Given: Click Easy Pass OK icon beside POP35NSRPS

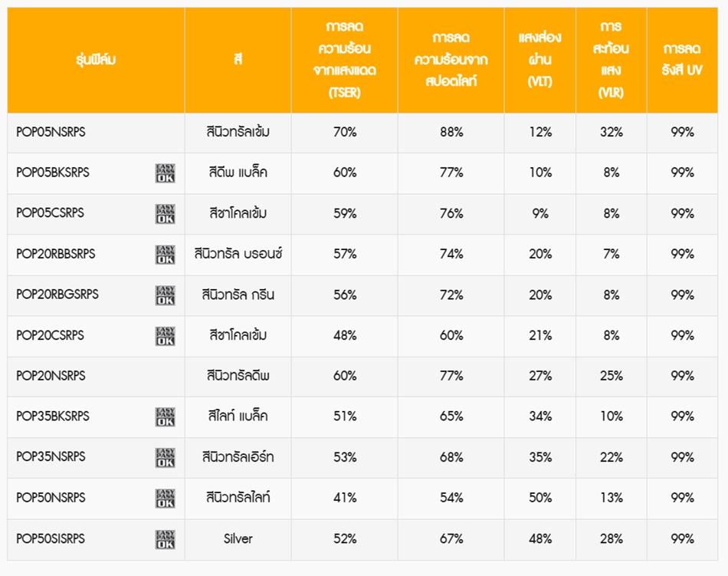Looking at the screenshot, I should 166,458.
